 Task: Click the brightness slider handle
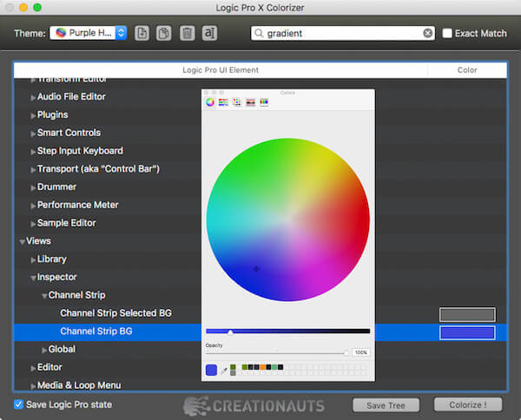coord(230,332)
